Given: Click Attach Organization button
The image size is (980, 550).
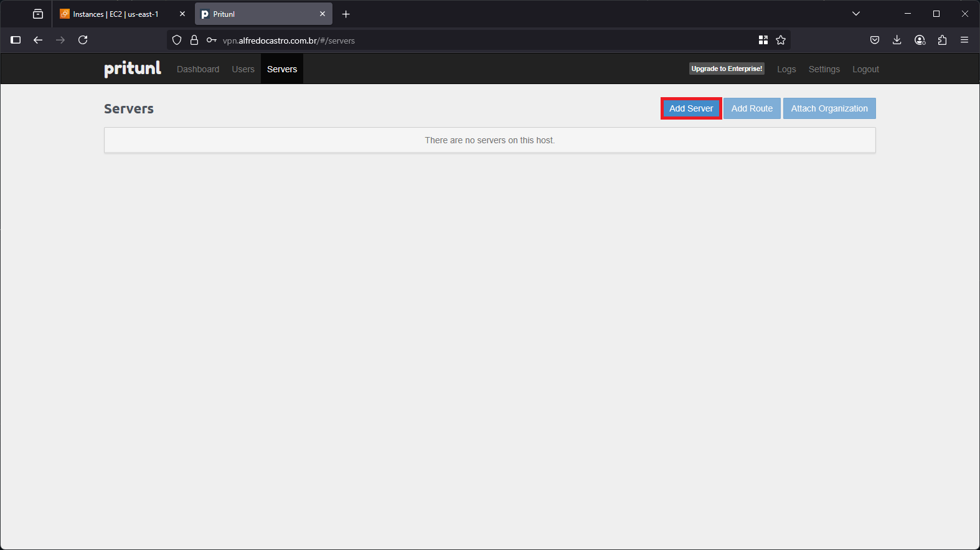Looking at the screenshot, I should coord(829,108).
